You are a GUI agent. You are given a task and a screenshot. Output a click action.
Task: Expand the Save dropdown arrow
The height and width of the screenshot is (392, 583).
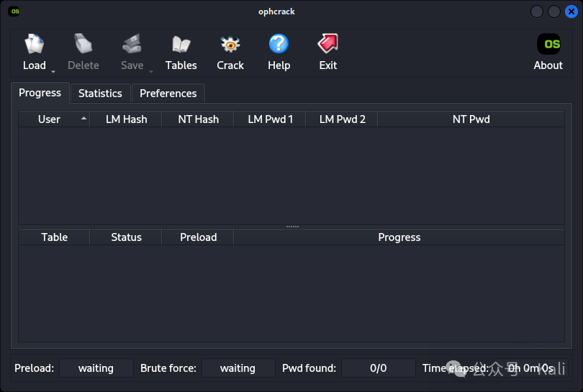tap(151, 71)
